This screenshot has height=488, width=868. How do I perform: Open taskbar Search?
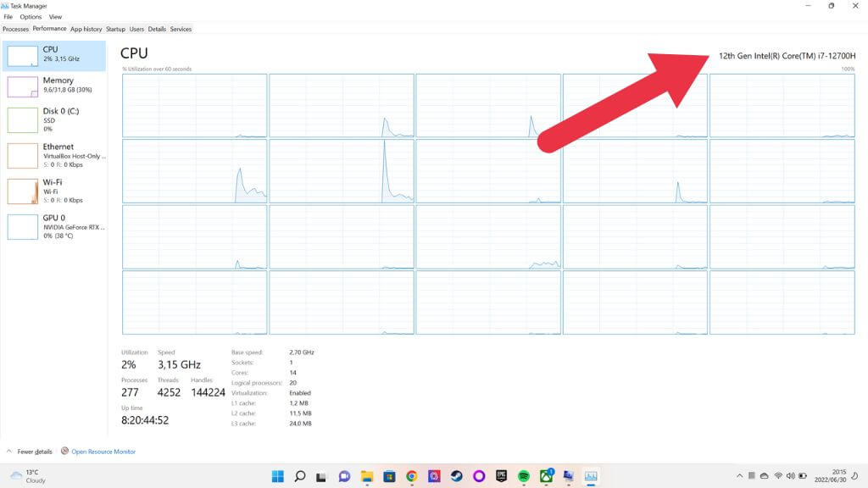click(300, 476)
